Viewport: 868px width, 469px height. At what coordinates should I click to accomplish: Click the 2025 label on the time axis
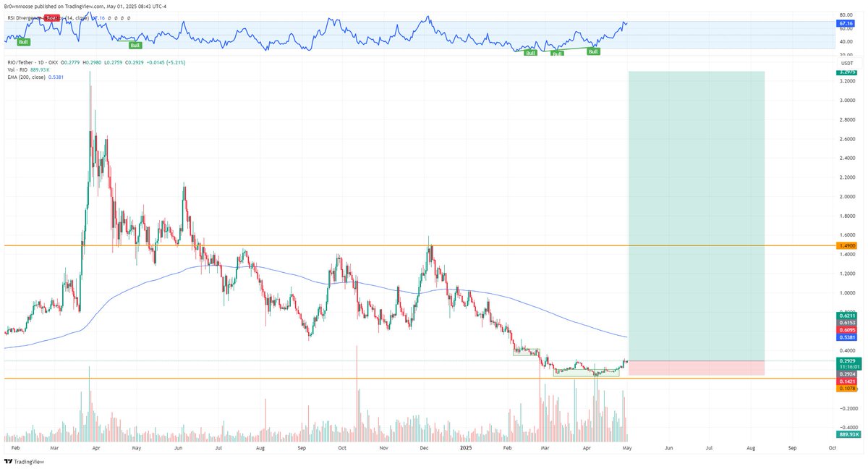point(466,448)
